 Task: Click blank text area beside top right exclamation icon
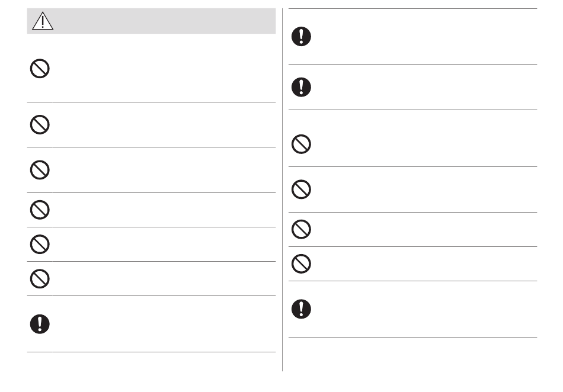(x=425, y=36)
